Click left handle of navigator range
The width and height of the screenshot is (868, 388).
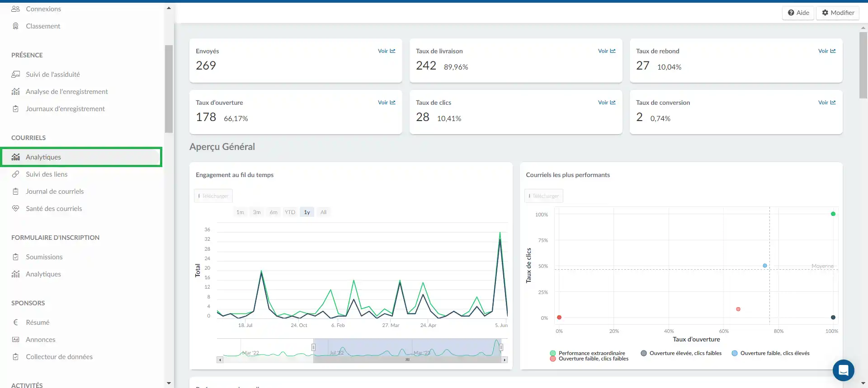tap(313, 347)
